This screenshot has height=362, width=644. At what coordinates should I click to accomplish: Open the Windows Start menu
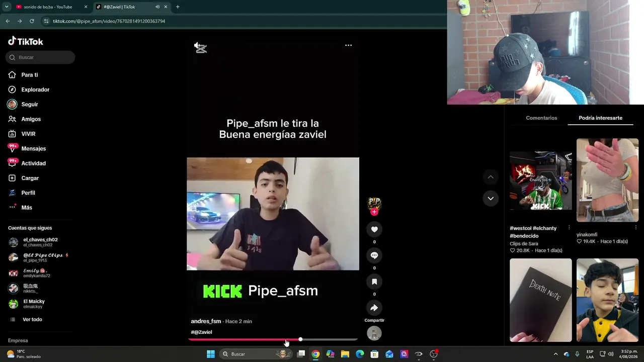tap(211, 354)
